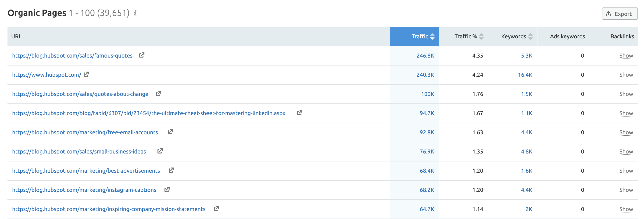Click the Export button
This screenshot has height=219, width=644.
pyautogui.click(x=619, y=14)
